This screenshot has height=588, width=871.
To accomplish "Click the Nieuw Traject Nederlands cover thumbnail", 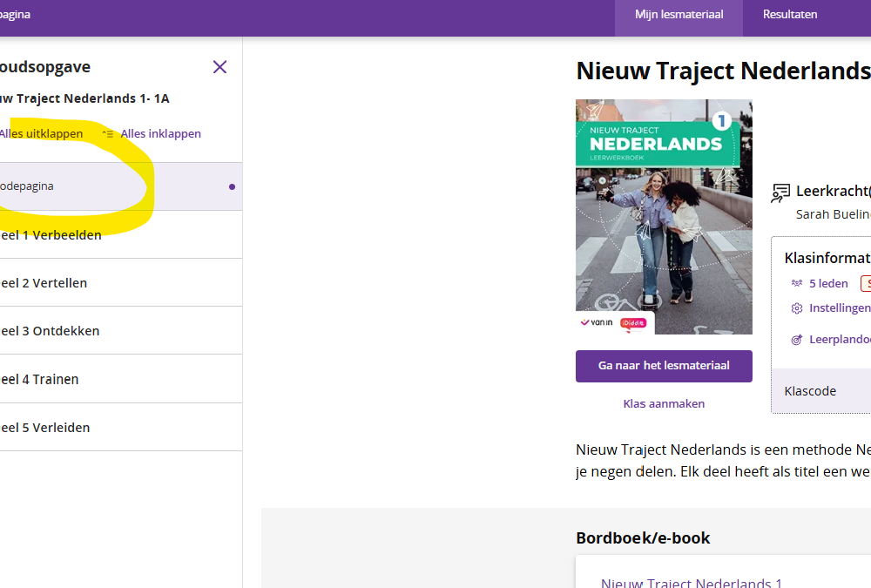I will click(x=663, y=216).
